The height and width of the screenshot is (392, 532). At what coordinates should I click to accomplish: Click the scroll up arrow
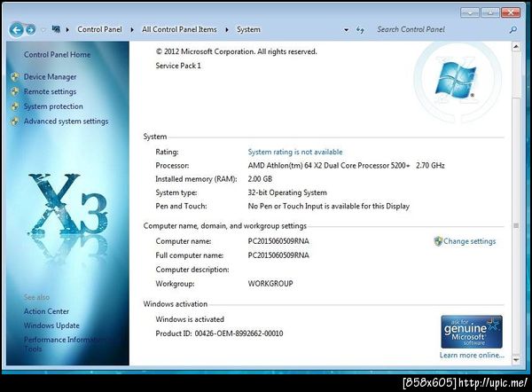pos(516,46)
